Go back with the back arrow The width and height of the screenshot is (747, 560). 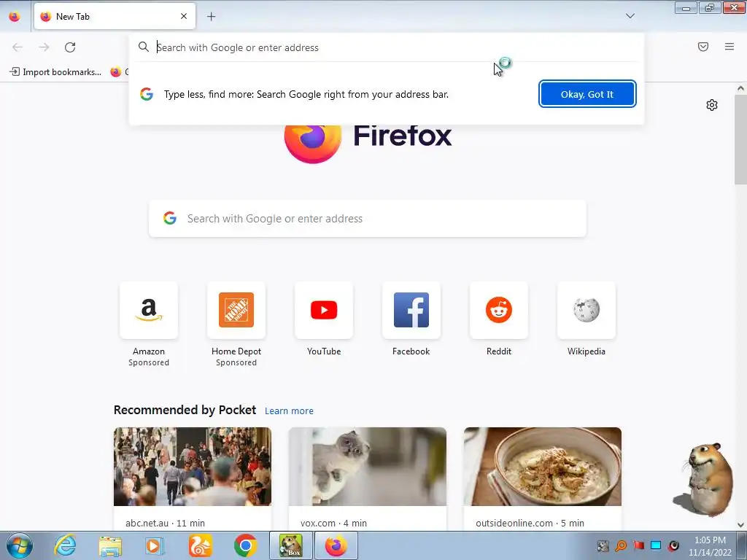(x=18, y=47)
